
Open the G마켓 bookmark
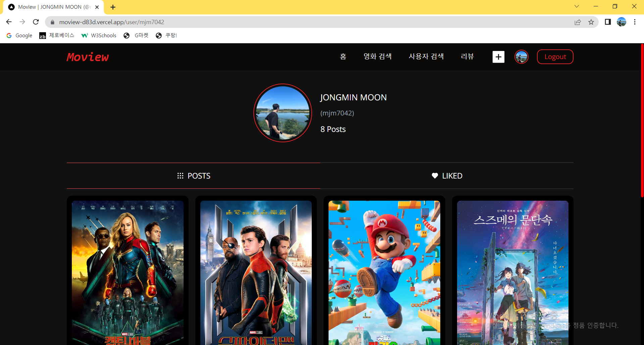click(x=136, y=36)
